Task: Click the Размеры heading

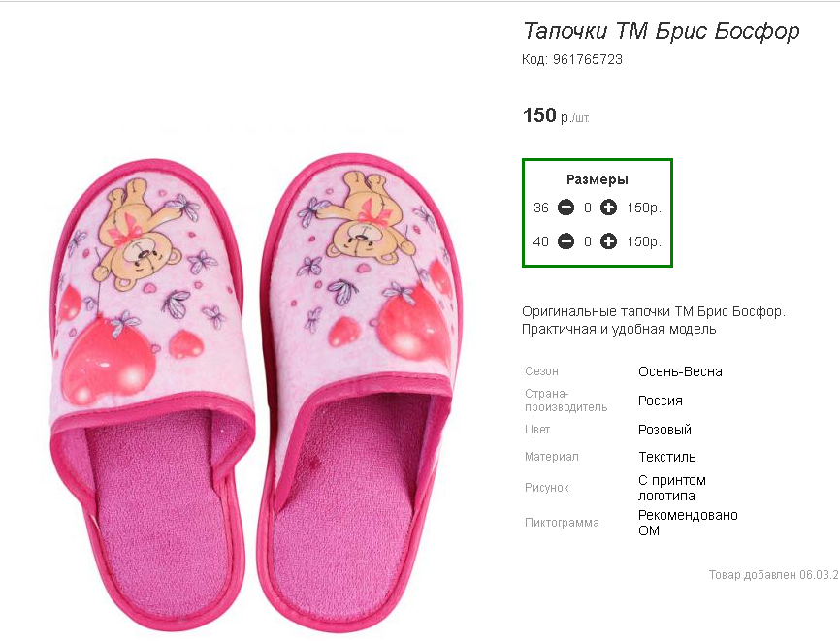Action: click(x=597, y=179)
